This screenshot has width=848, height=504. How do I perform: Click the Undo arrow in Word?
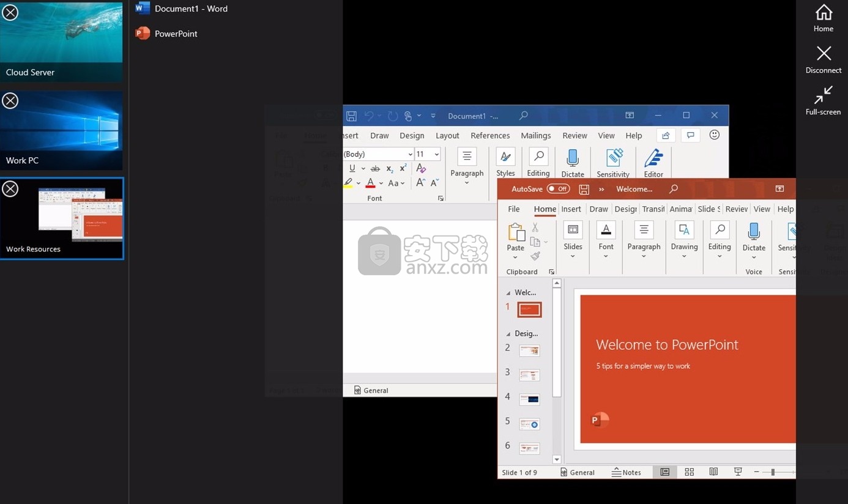click(369, 116)
